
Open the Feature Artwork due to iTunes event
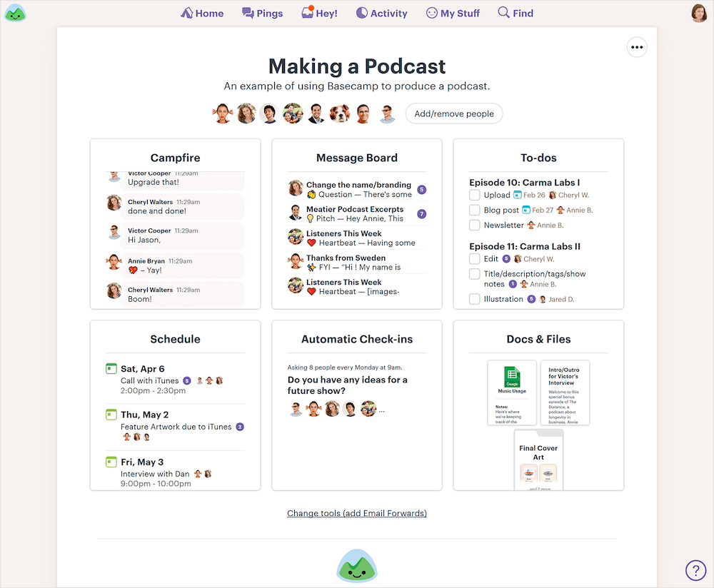coord(176,427)
